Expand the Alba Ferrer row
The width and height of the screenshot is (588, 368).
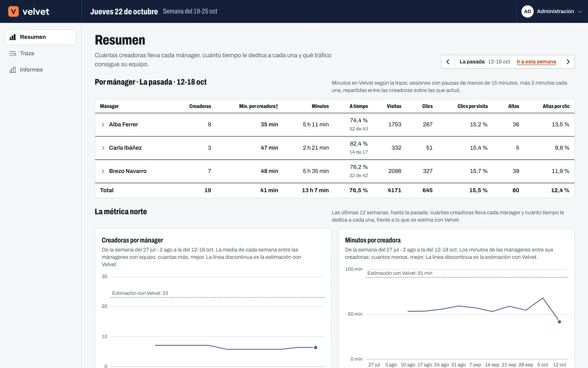103,125
